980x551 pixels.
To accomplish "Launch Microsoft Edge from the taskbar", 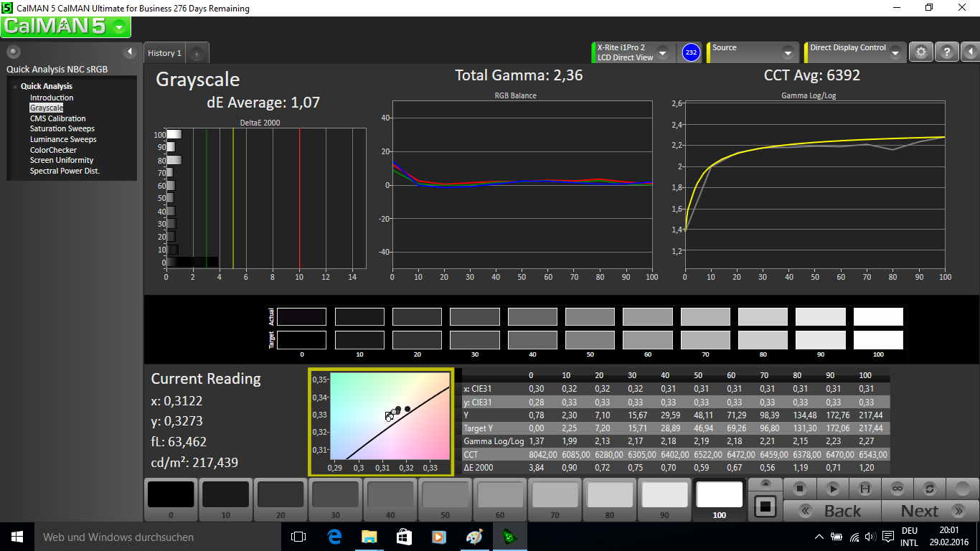I will [334, 537].
